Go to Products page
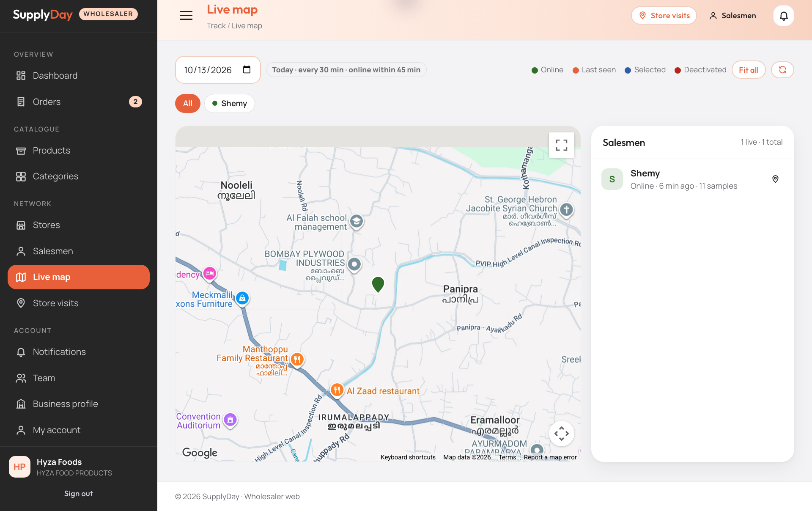The width and height of the screenshot is (812, 511). click(x=79, y=151)
